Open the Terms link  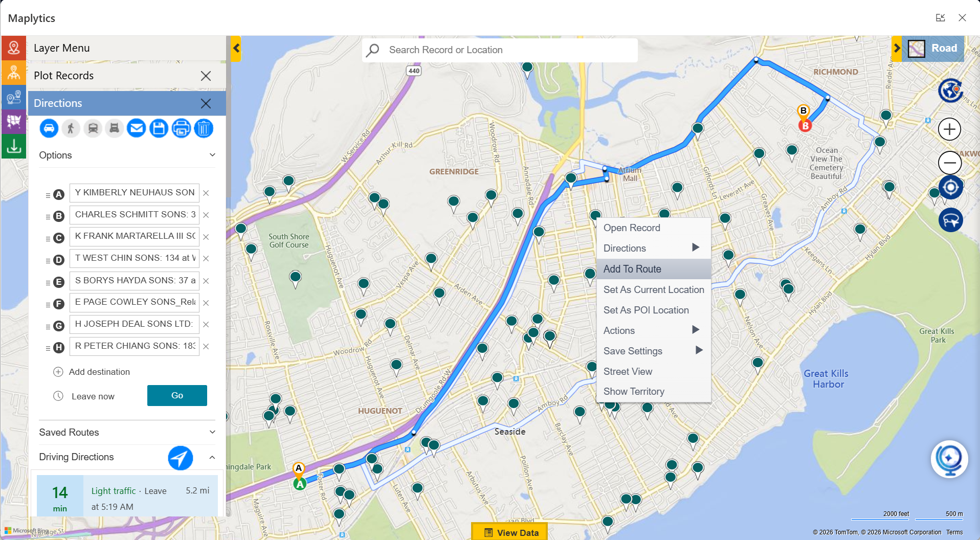point(954,532)
